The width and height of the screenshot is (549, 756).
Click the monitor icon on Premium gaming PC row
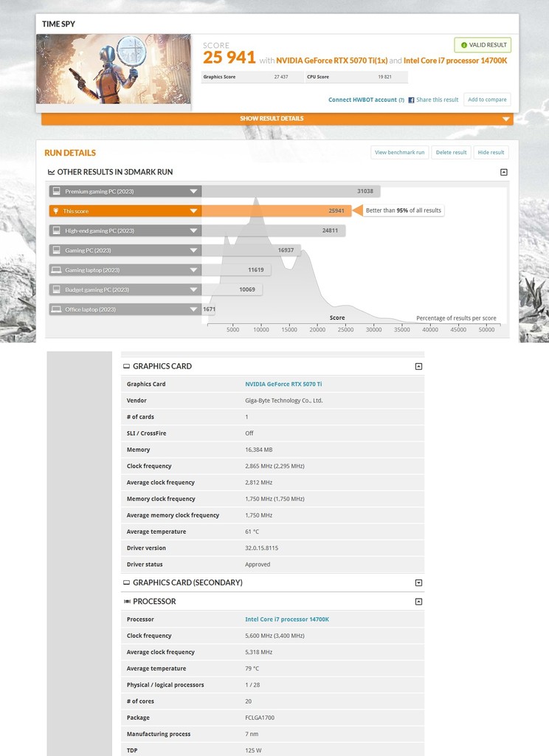[x=56, y=191]
